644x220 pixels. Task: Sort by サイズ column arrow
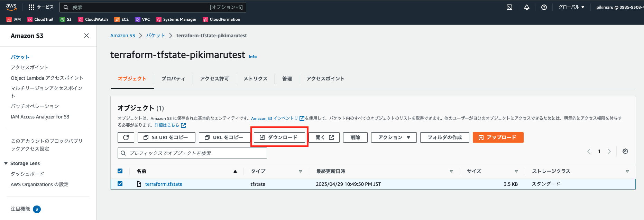pyautogui.click(x=516, y=171)
